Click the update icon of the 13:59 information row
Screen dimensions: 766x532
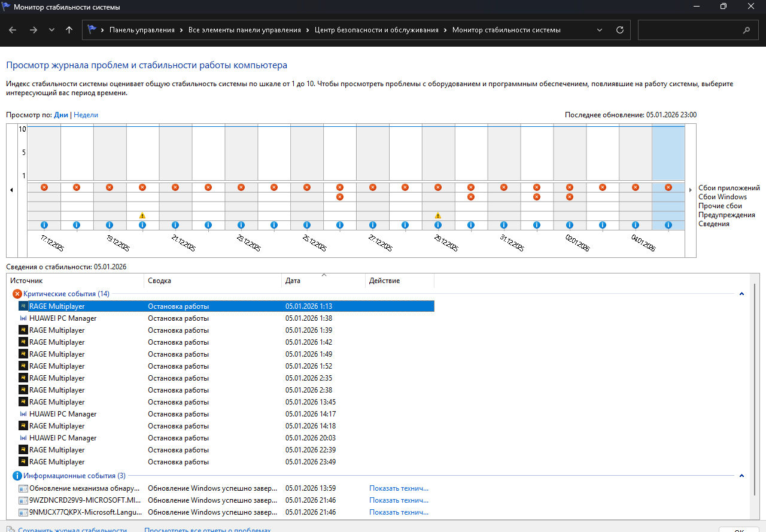tap(23, 488)
